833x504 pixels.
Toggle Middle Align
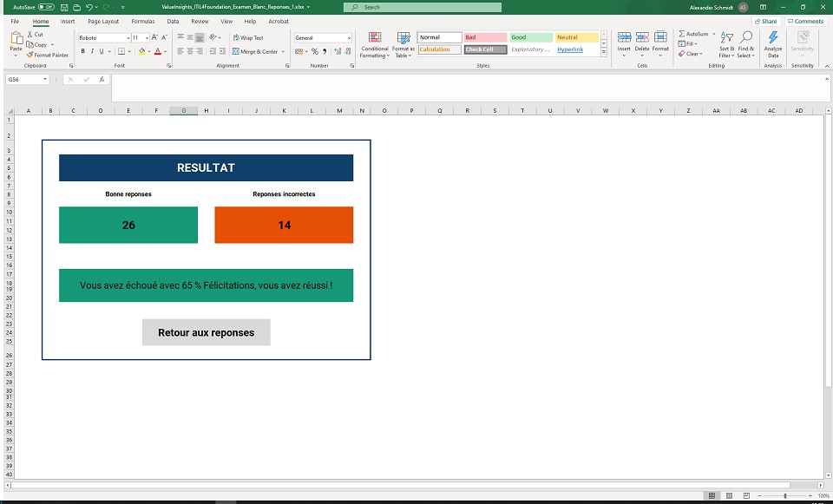pos(190,37)
